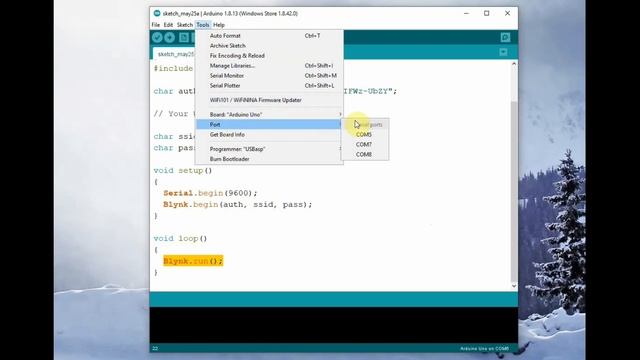640x360 pixels.
Task: Expand the Board "Arduino Uno" submenu
Action: pos(269,114)
